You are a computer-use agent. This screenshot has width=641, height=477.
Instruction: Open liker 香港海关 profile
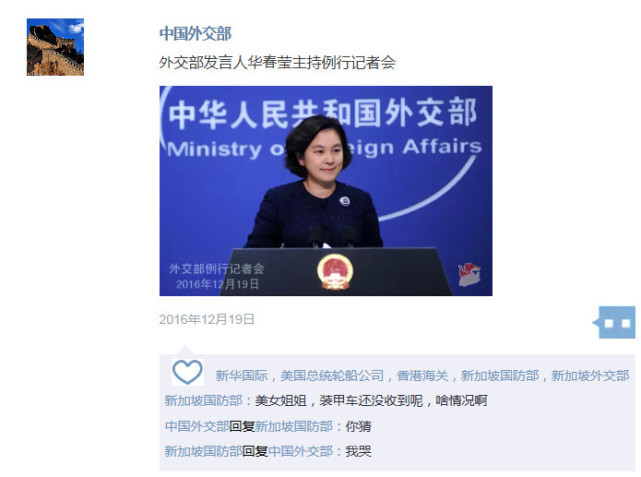(x=423, y=376)
